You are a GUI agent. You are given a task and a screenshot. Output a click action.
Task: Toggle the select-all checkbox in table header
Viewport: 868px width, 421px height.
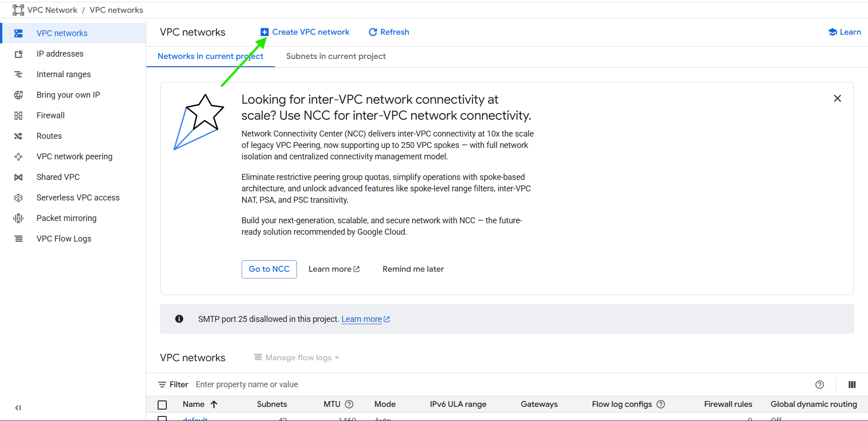(162, 405)
